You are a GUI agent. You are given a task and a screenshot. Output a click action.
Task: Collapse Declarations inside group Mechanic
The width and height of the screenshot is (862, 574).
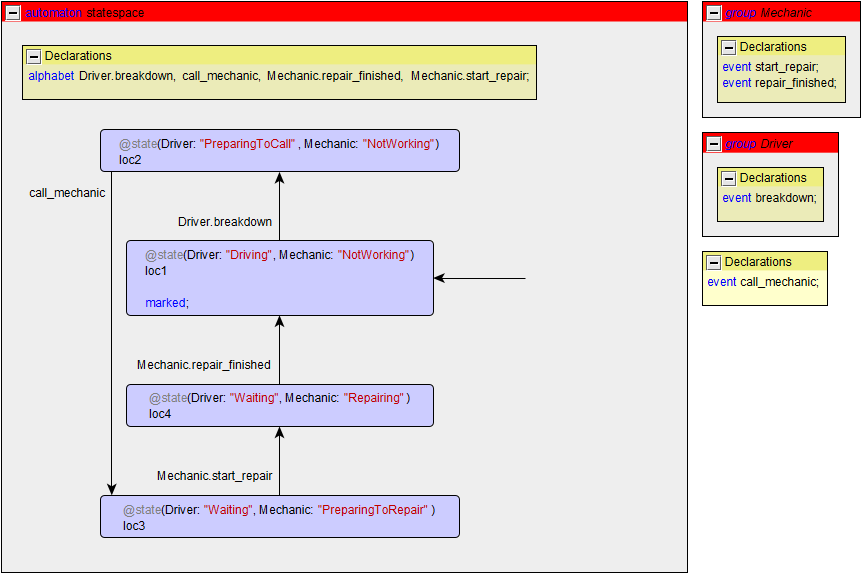(728, 47)
